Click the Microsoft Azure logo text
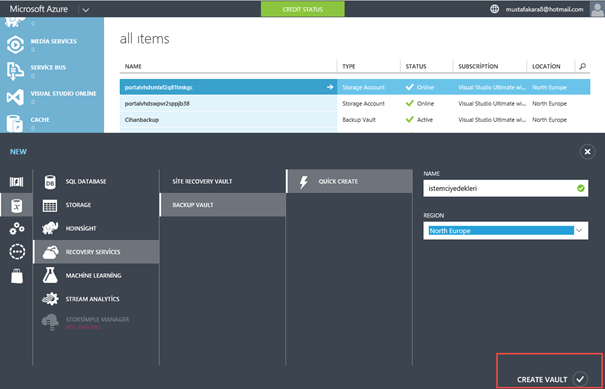Viewport: 605px width, 389px height. point(39,9)
